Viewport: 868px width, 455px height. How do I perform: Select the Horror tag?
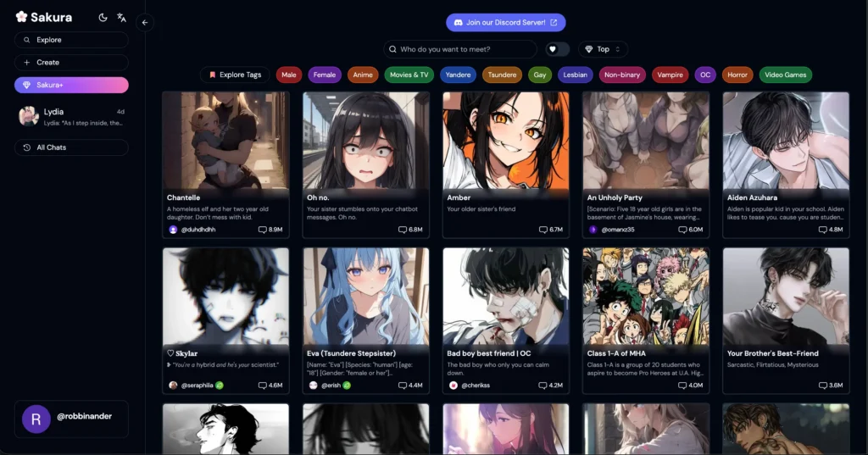[x=737, y=75]
